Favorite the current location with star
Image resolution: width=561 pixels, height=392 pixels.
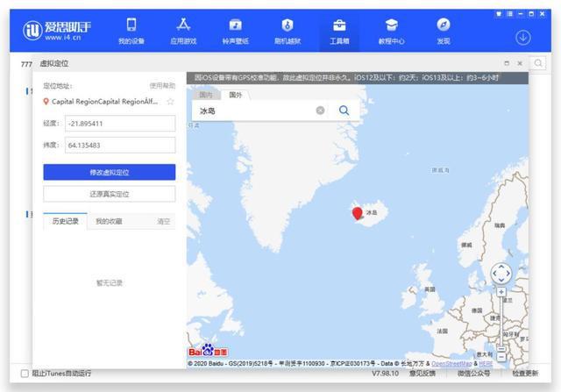[x=170, y=102]
